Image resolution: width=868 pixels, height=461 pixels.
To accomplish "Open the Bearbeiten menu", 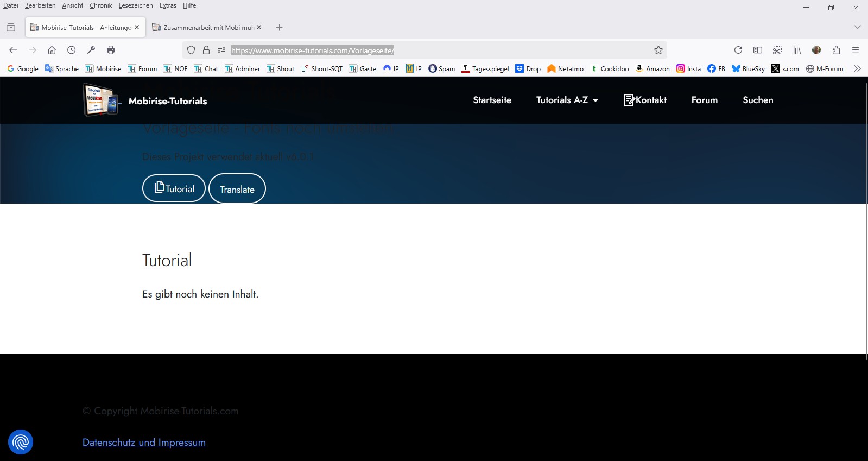I will [40, 5].
